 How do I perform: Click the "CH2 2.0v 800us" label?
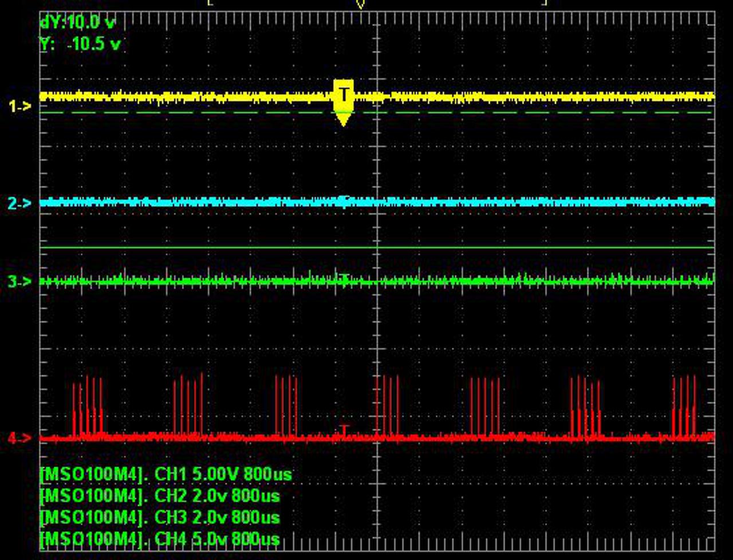tap(218, 496)
